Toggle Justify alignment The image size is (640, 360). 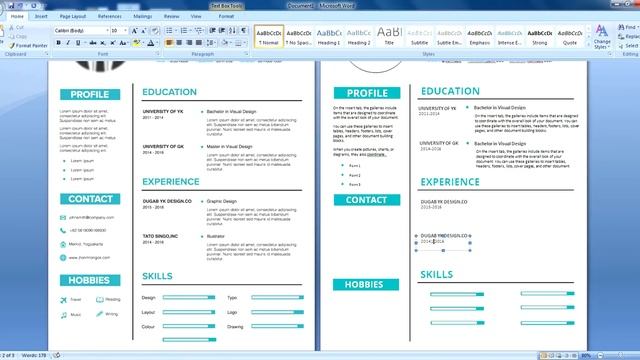[x=199, y=43]
